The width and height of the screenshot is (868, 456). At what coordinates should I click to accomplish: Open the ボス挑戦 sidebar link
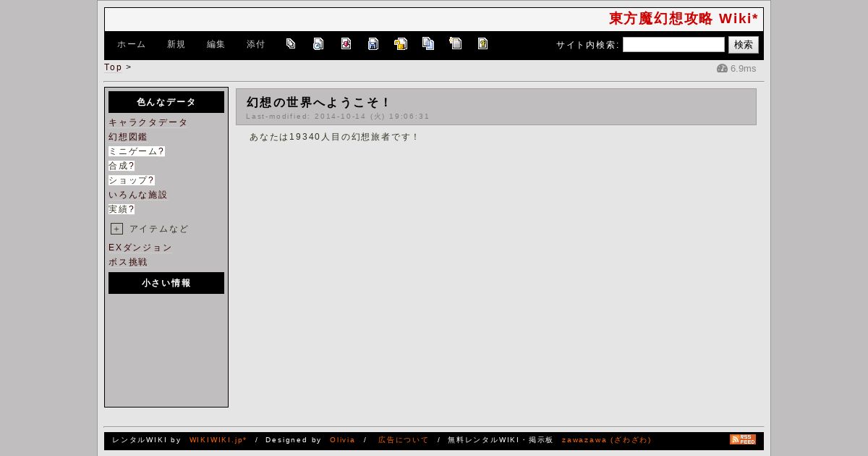tap(128, 262)
